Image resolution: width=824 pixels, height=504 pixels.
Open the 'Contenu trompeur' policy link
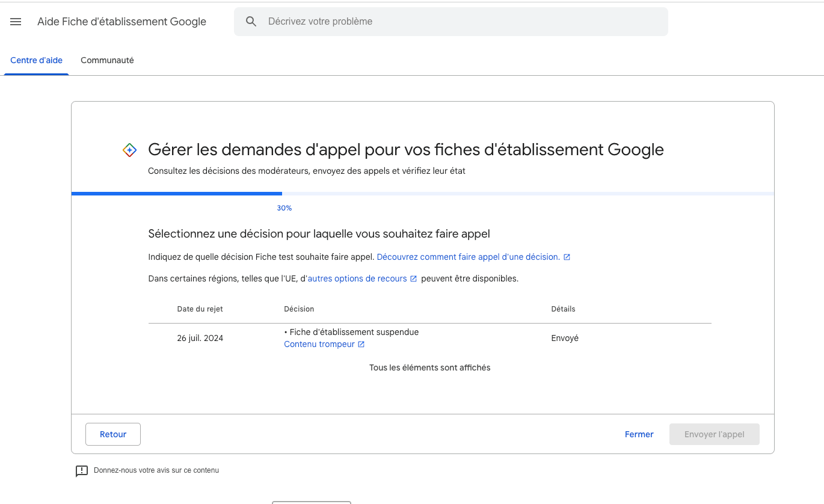tap(319, 345)
